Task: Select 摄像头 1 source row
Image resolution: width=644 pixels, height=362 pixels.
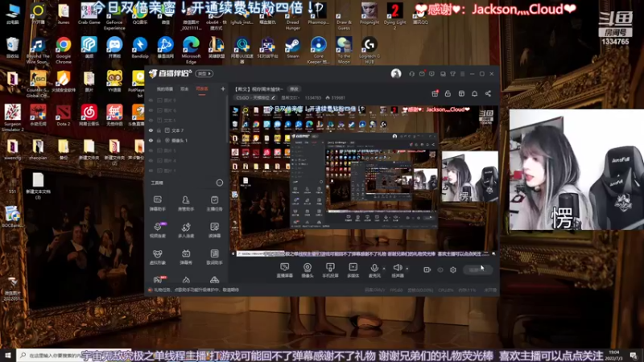Action: [187, 140]
